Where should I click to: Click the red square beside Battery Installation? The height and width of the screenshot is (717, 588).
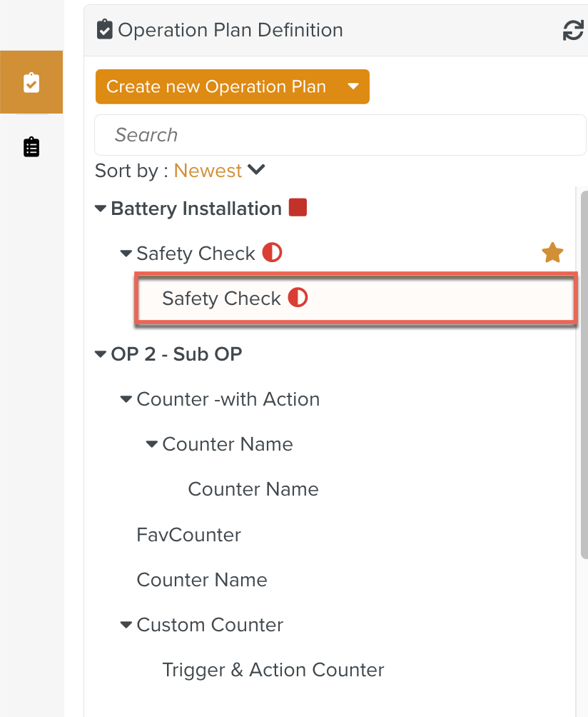tap(298, 208)
